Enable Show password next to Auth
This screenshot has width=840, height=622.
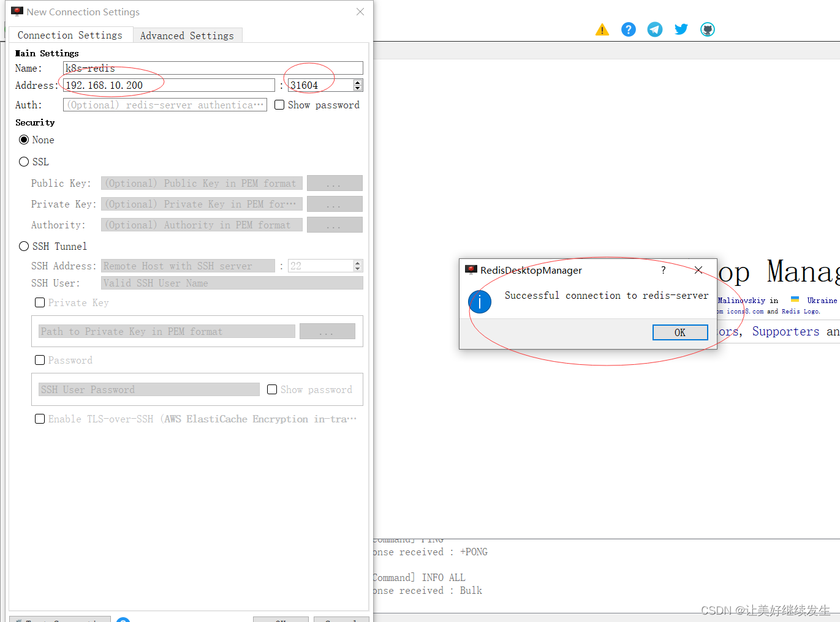pyautogui.click(x=279, y=105)
